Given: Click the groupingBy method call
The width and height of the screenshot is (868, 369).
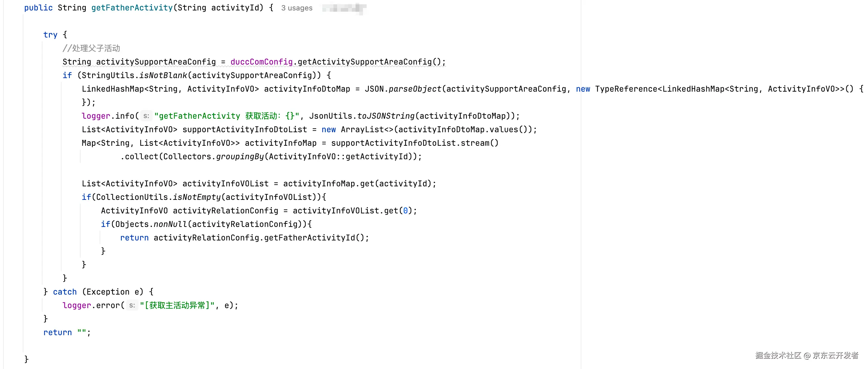Looking at the screenshot, I should pyautogui.click(x=240, y=157).
